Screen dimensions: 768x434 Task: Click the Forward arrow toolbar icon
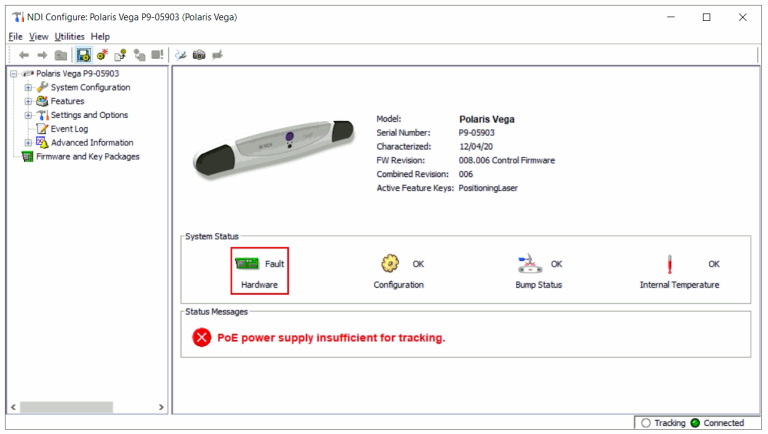[x=42, y=55]
